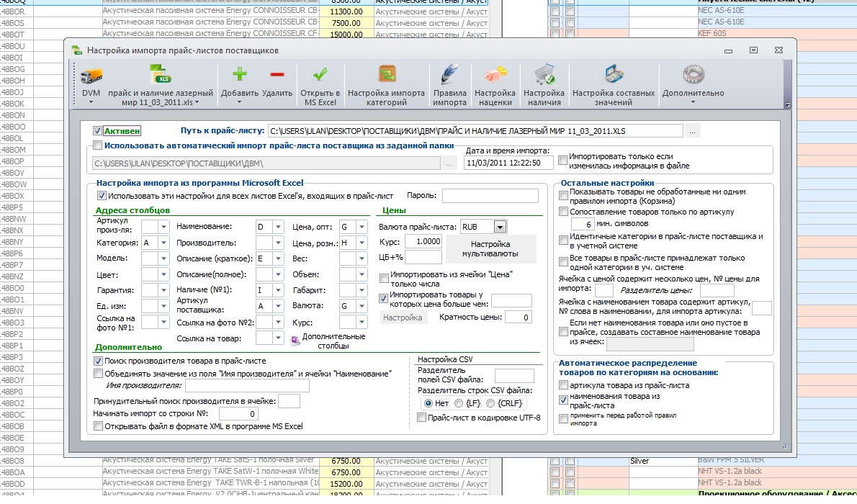Open the Описание (краткое) column dropdown

[278, 258]
